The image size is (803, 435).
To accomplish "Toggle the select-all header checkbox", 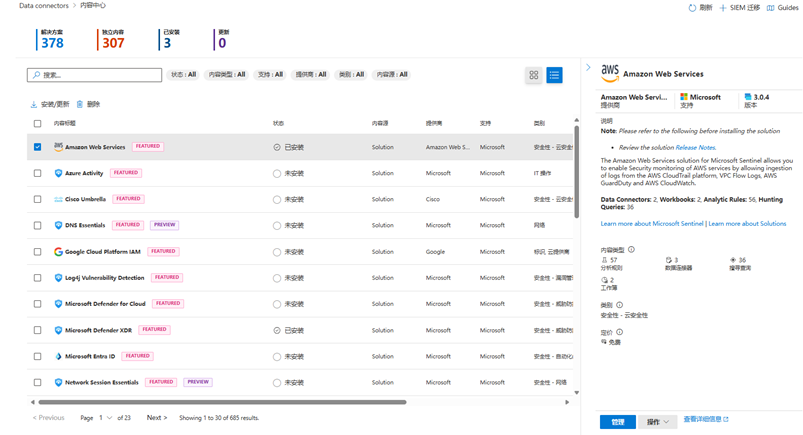I will click(37, 123).
